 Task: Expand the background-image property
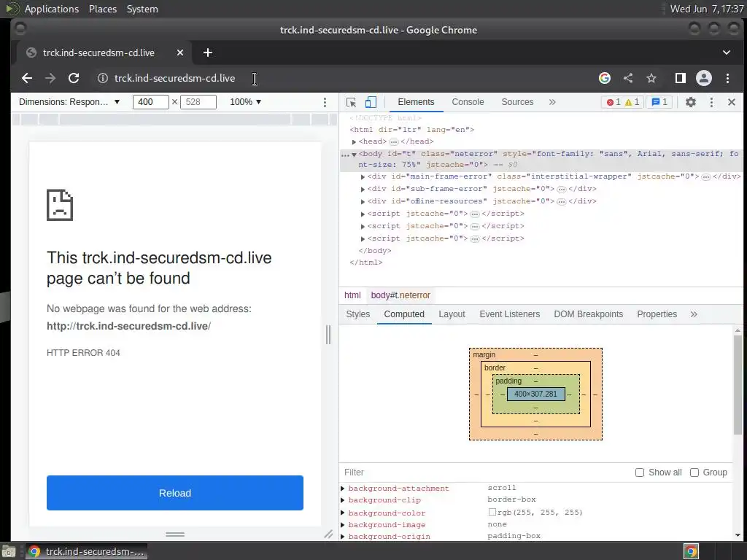[343, 525]
